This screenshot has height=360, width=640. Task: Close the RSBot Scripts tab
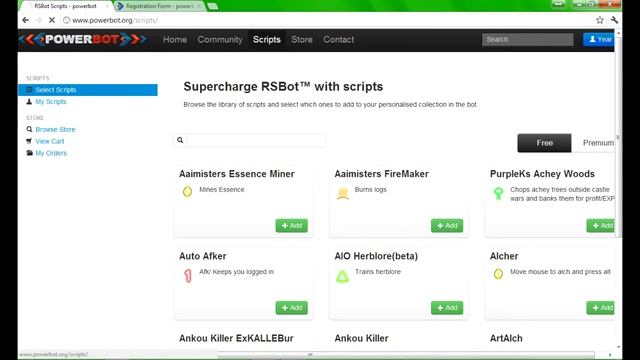tap(108, 6)
